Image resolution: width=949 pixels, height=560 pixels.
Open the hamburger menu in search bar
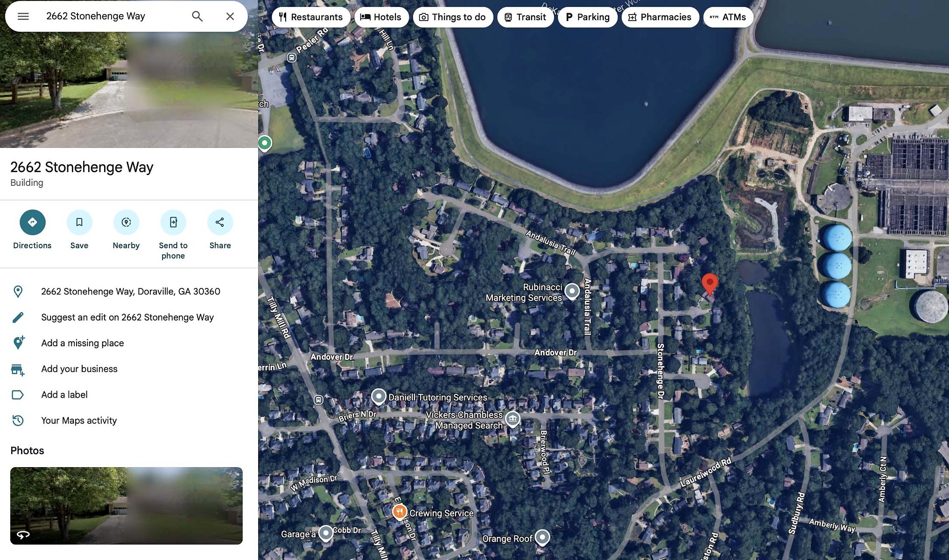[23, 16]
